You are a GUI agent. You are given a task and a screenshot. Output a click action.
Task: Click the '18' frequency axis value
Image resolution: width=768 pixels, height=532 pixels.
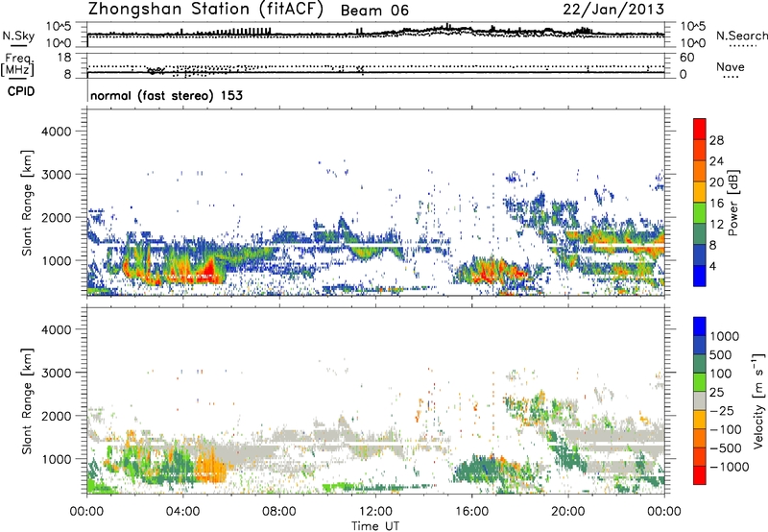coord(64,58)
